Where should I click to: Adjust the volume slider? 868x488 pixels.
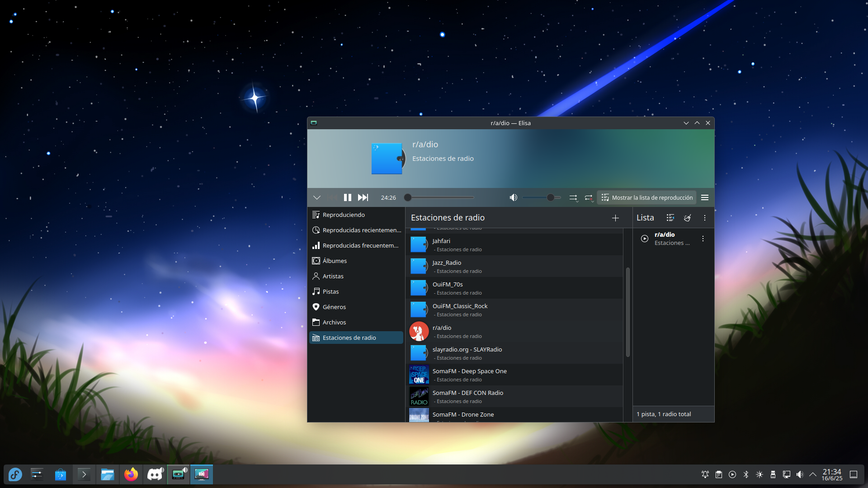(542, 197)
